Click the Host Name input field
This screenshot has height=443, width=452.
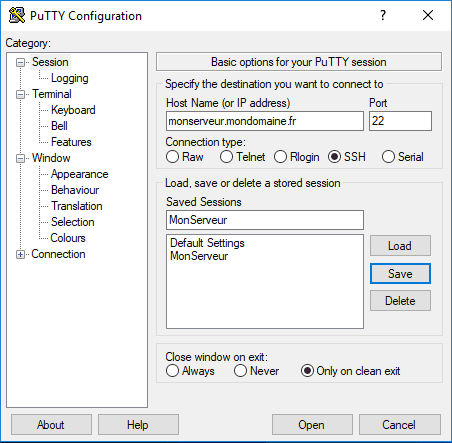point(265,121)
